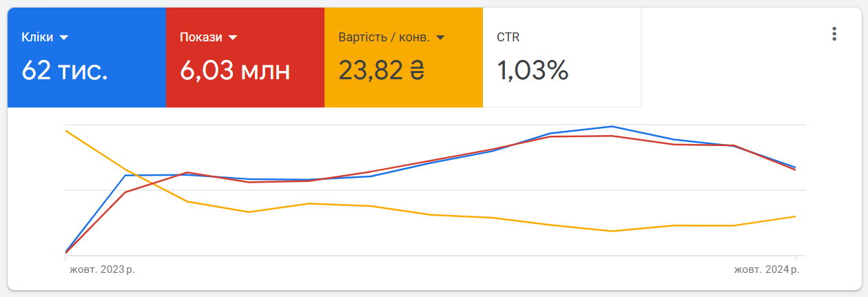Click the lowest dip of the yellow line

click(611, 231)
